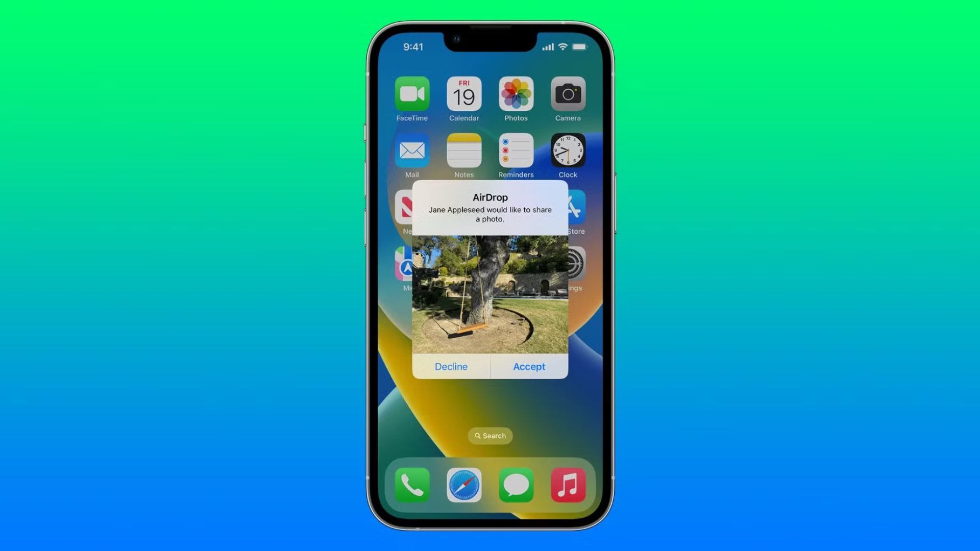
Task: Open Music app
Action: pos(569,485)
